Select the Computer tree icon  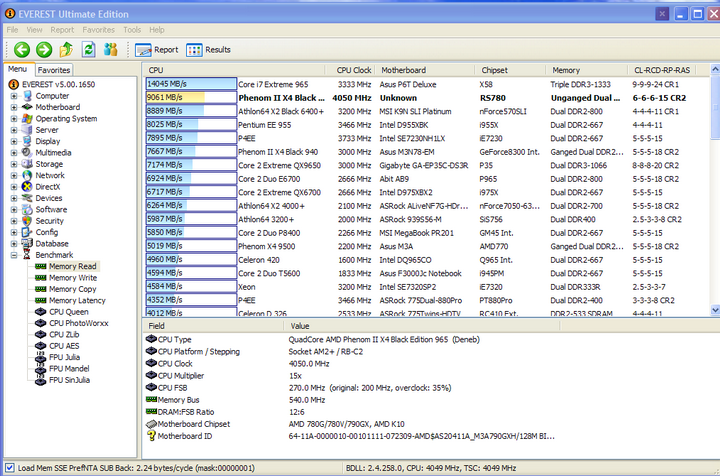click(x=28, y=96)
